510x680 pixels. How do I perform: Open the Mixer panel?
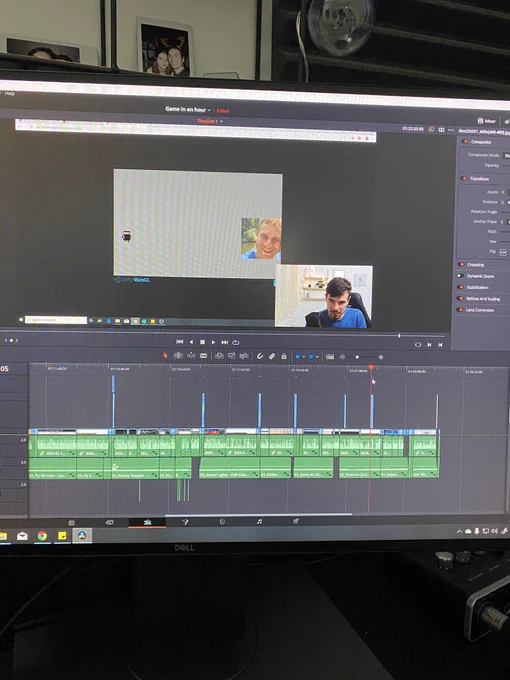click(x=487, y=121)
